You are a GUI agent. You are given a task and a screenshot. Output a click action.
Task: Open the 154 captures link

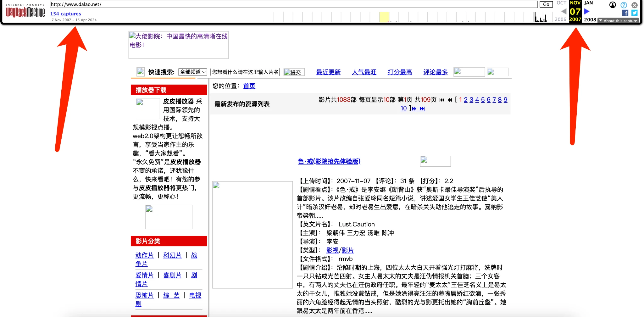pyautogui.click(x=65, y=14)
